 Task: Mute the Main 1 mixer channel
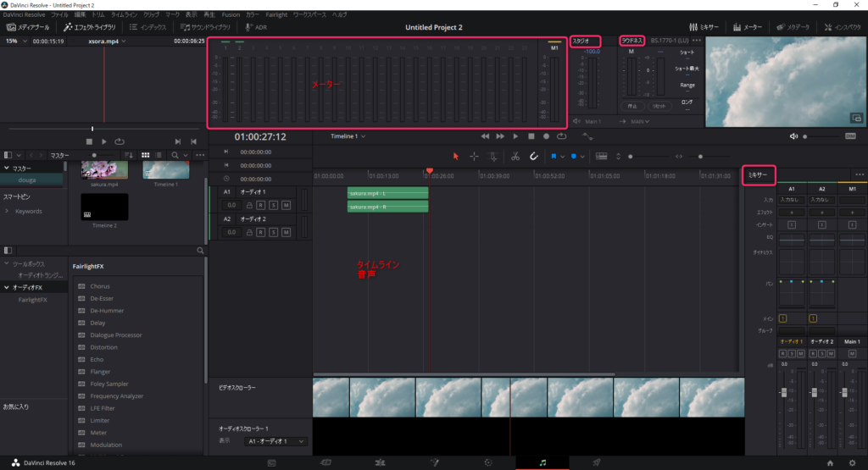tap(852, 354)
